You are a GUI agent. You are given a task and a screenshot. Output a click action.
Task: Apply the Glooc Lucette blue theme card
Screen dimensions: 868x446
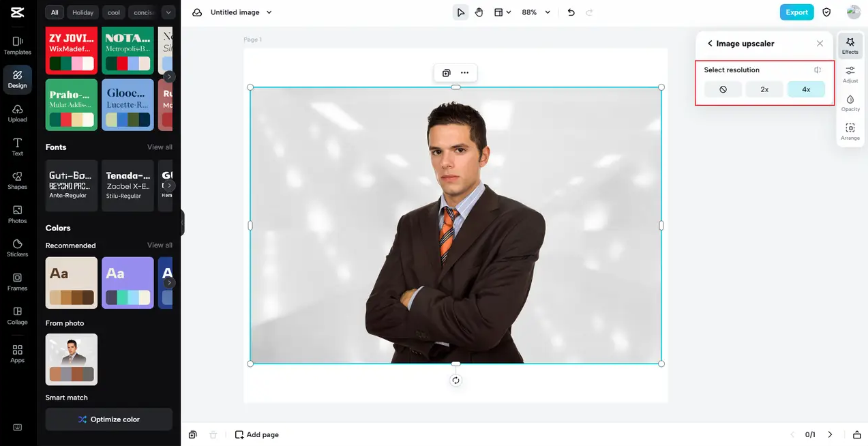128,105
